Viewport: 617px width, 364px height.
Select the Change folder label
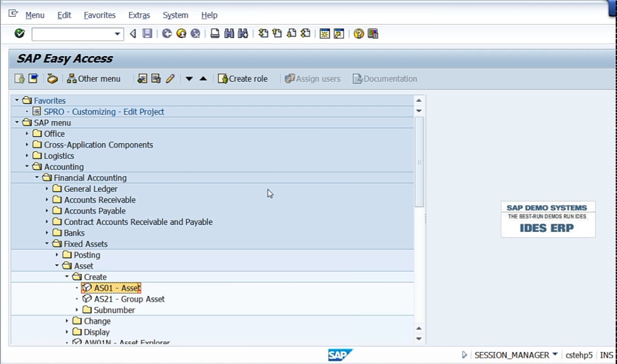(97, 321)
